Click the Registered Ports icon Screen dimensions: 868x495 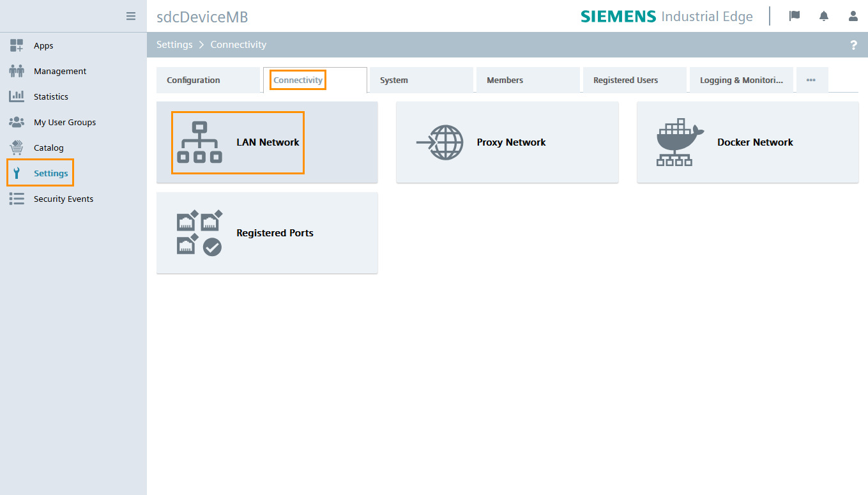coord(199,233)
